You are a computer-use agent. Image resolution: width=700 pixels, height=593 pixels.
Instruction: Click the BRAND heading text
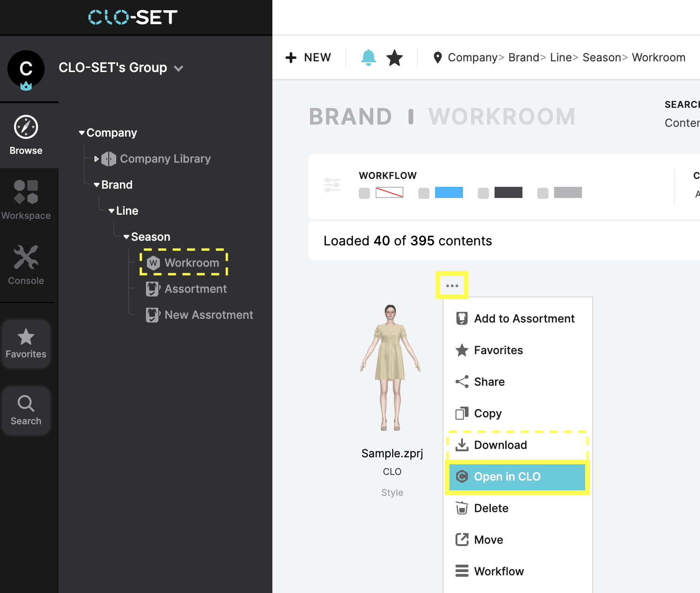point(351,117)
